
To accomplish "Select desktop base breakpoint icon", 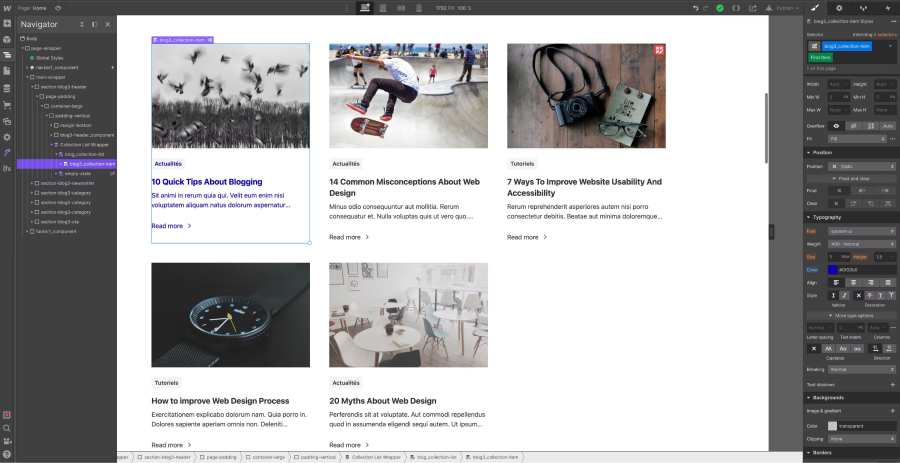I will point(364,8).
